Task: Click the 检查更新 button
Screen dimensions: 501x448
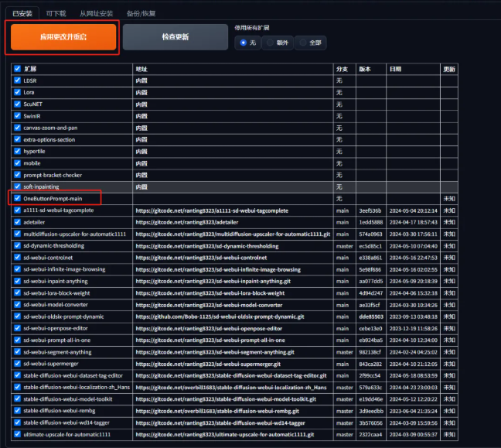Action: (x=176, y=37)
